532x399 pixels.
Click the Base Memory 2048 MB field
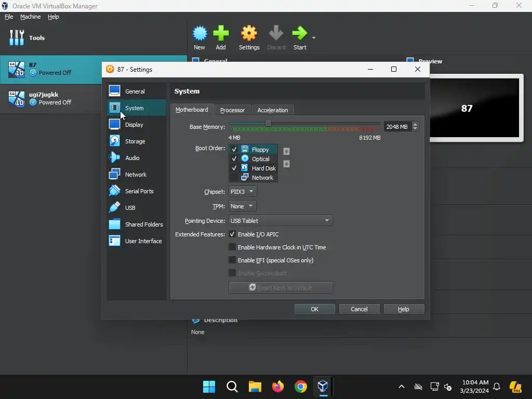[397, 127]
